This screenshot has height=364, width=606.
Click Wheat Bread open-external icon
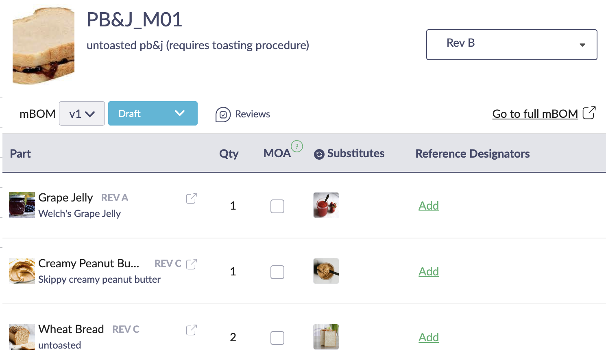click(x=191, y=330)
